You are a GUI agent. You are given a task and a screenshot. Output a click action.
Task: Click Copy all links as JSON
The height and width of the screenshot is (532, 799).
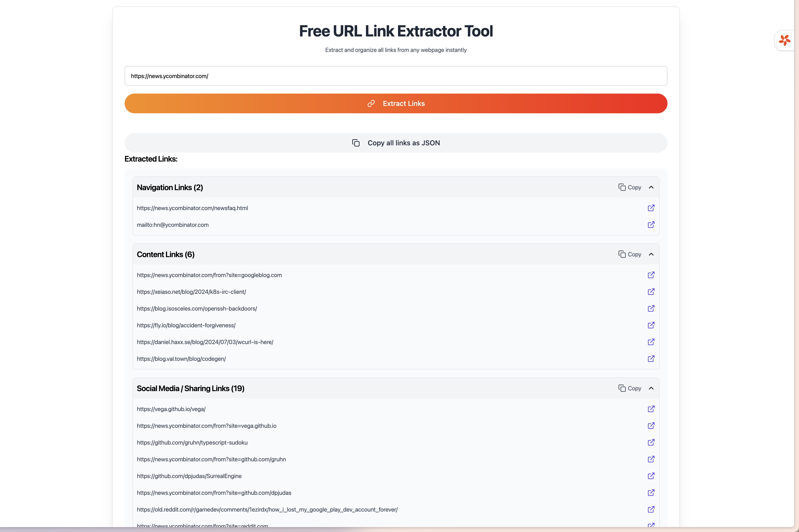click(x=396, y=143)
